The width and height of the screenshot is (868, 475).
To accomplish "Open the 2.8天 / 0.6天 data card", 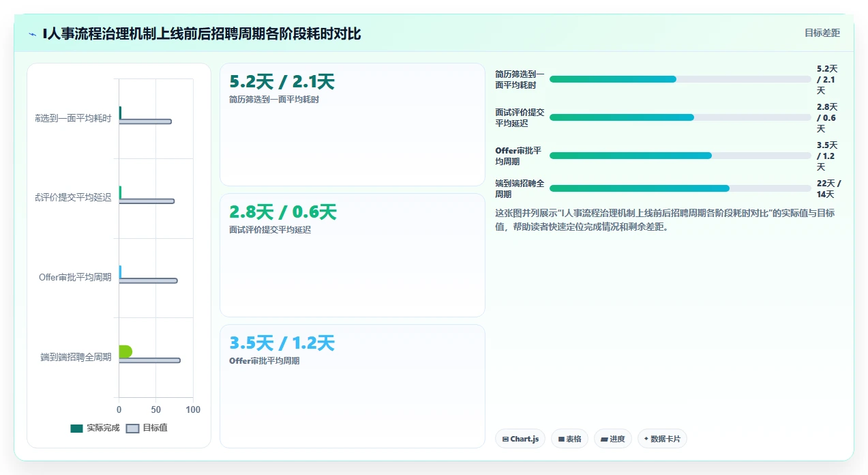I will tap(352, 255).
